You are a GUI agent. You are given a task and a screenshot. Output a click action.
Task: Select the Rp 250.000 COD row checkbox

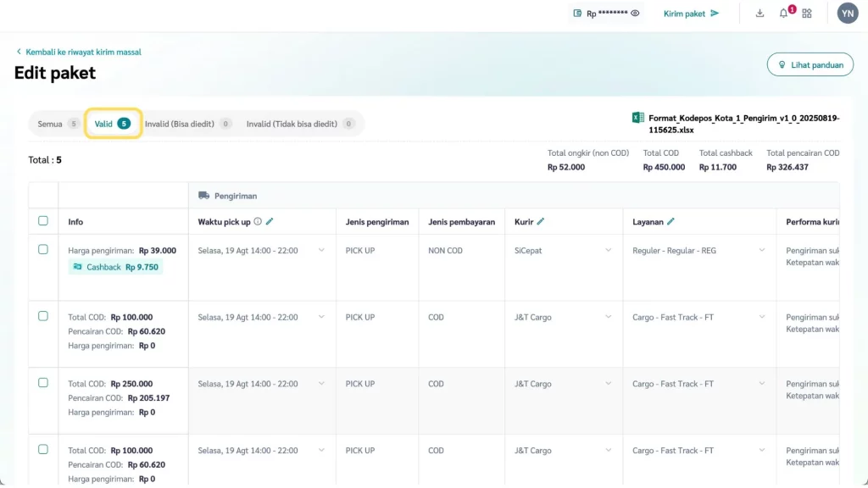(43, 383)
